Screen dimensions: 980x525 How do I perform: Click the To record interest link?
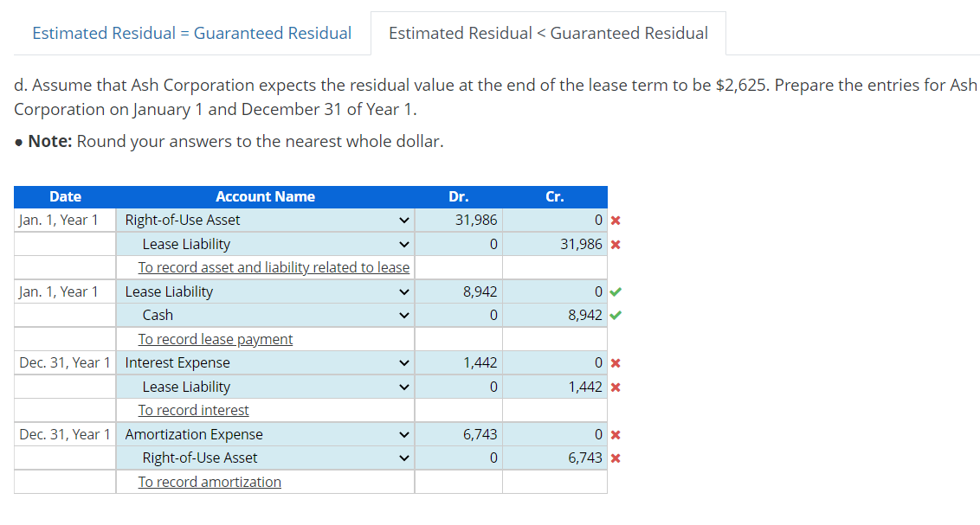click(193, 410)
